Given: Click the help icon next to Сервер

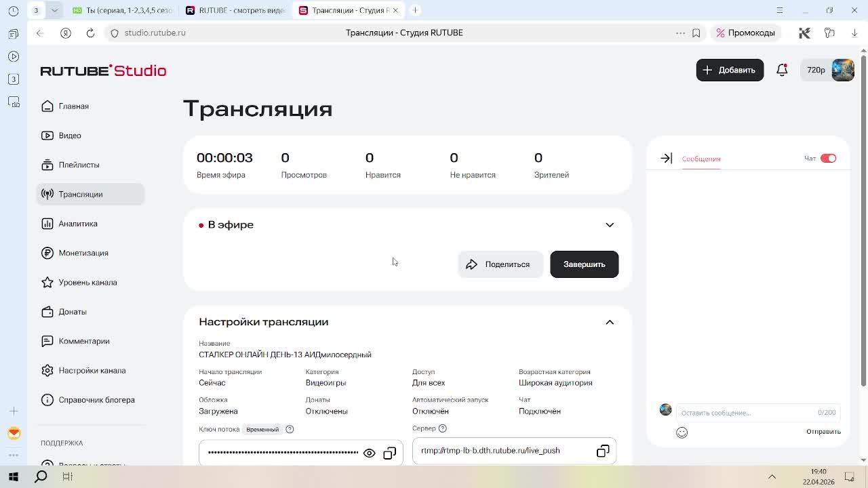Looking at the screenshot, I should 443,428.
